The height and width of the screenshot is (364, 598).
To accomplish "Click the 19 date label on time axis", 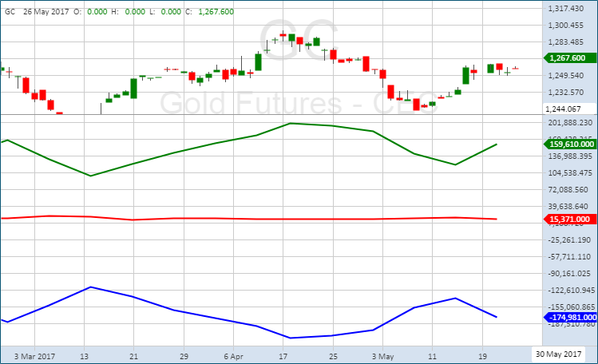I will [482, 356].
